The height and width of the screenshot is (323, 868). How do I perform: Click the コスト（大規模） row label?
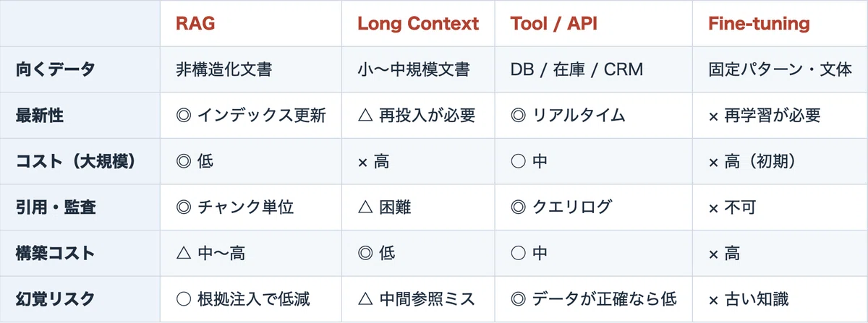(x=76, y=162)
